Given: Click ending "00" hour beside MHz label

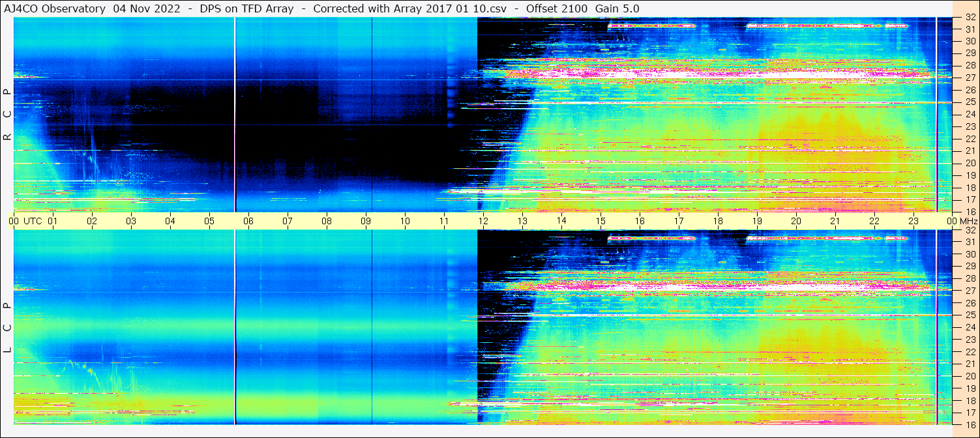Looking at the screenshot, I should point(952,221).
